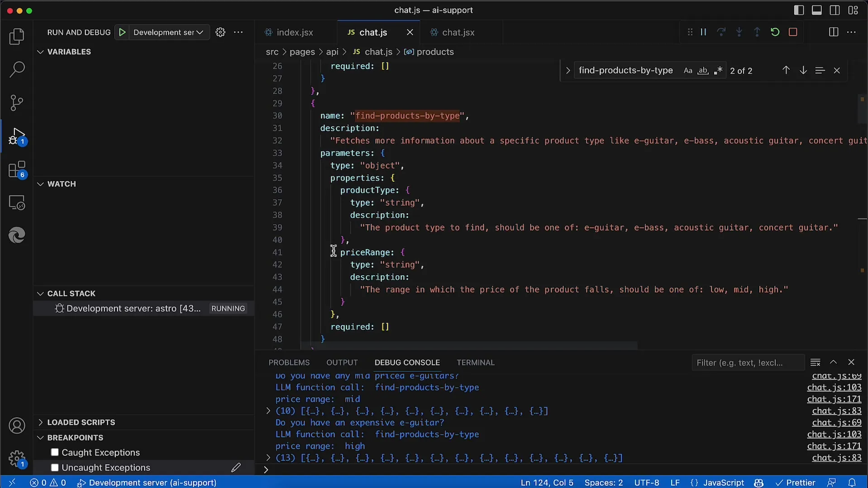
Task: Click Step Into in debug toolbar
Action: click(x=739, y=32)
